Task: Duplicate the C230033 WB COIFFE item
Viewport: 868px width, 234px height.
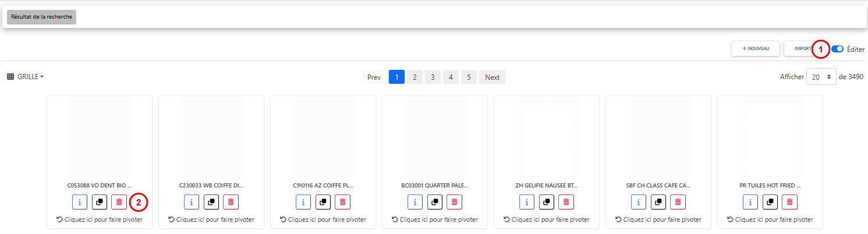Action: click(x=211, y=202)
